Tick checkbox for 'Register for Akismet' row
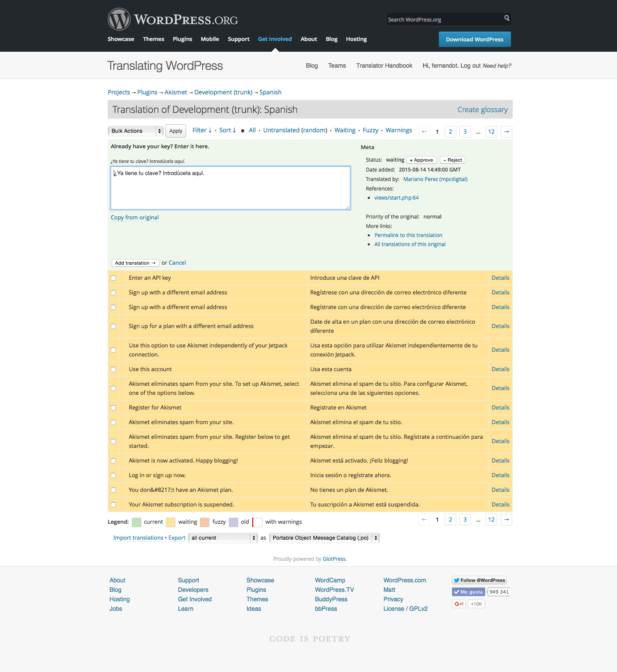This screenshot has width=617, height=672. (x=113, y=408)
